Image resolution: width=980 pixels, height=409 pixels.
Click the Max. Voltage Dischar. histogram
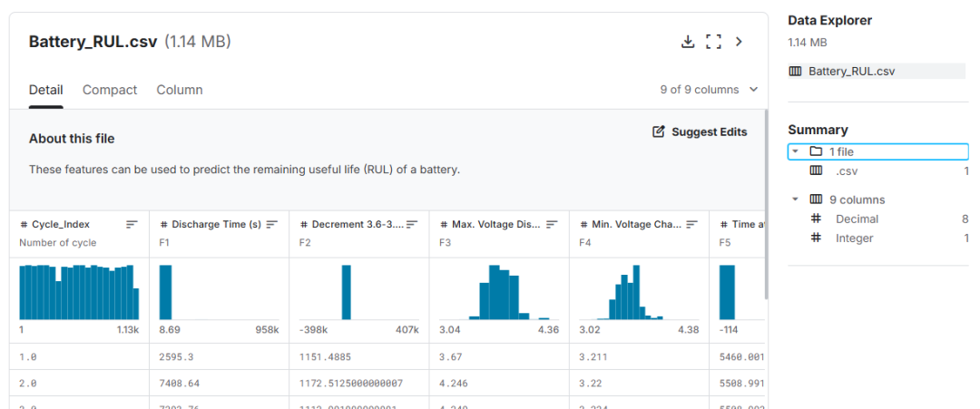tap(499, 292)
